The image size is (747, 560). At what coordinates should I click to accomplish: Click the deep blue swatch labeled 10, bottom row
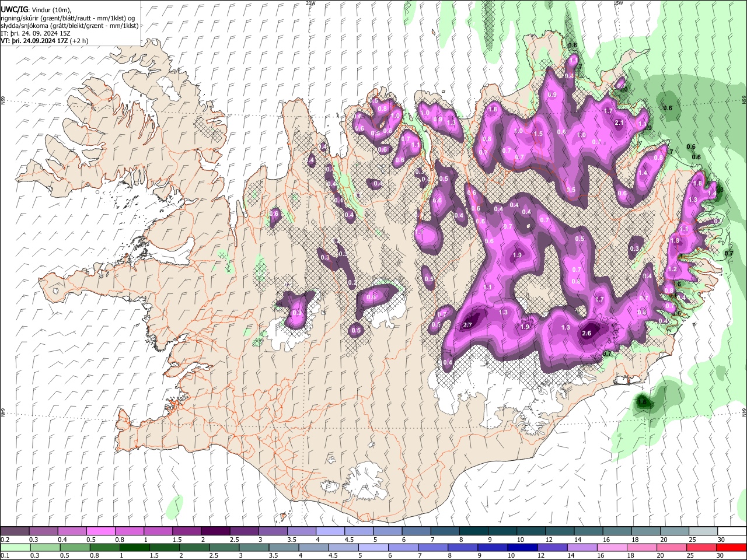point(522,547)
